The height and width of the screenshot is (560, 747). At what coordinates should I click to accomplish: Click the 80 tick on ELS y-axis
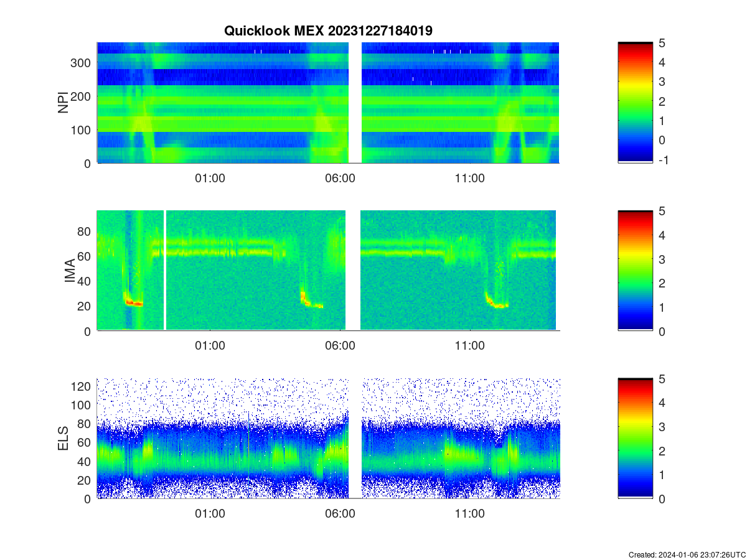[x=85, y=424]
